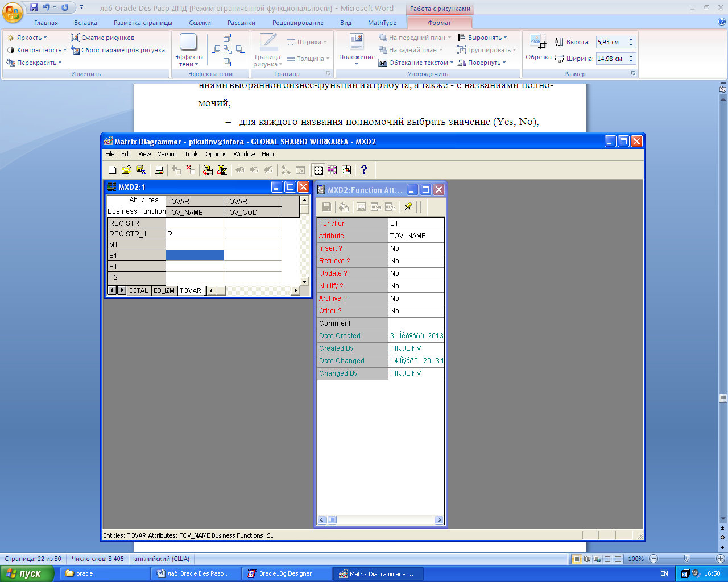Switch to Print Layout view icon

(577, 559)
